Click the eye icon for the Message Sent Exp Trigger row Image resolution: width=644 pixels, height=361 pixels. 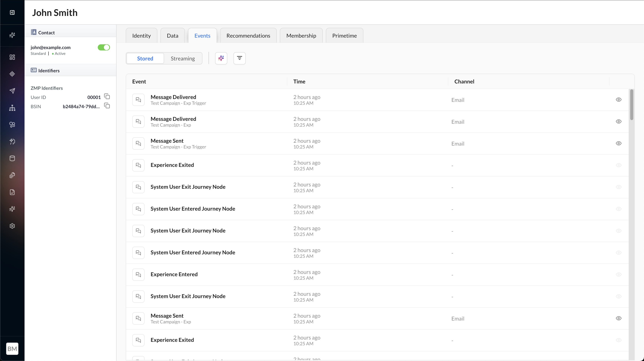coord(618,143)
